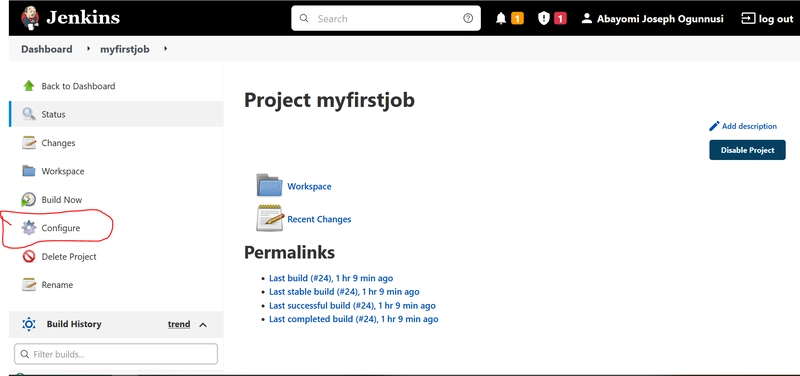Click the user profile person icon

[x=587, y=19]
